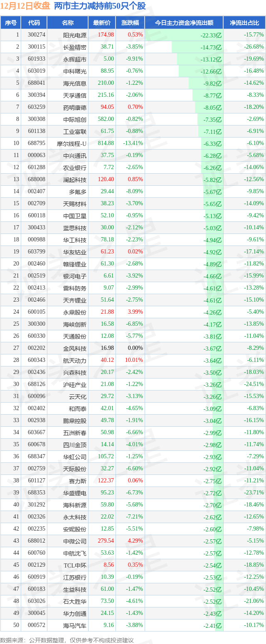
Task: Select 中微公司 price 279.54
Action: [x=106, y=541]
